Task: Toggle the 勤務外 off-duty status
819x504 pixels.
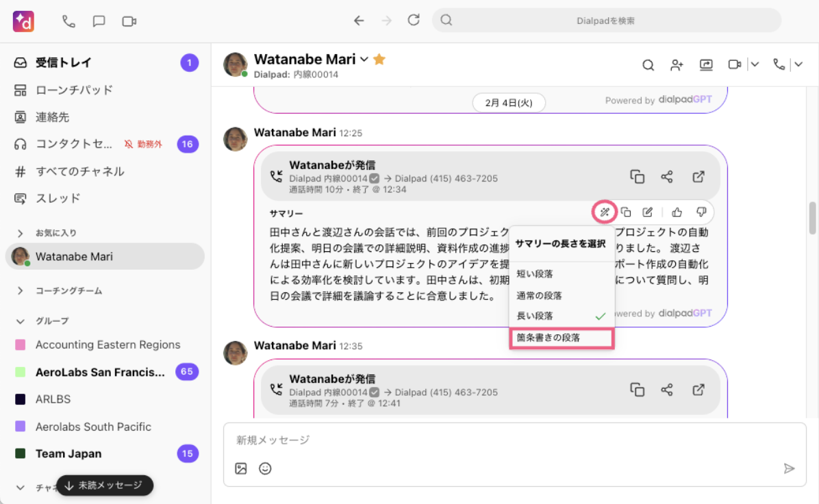Action: [144, 144]
